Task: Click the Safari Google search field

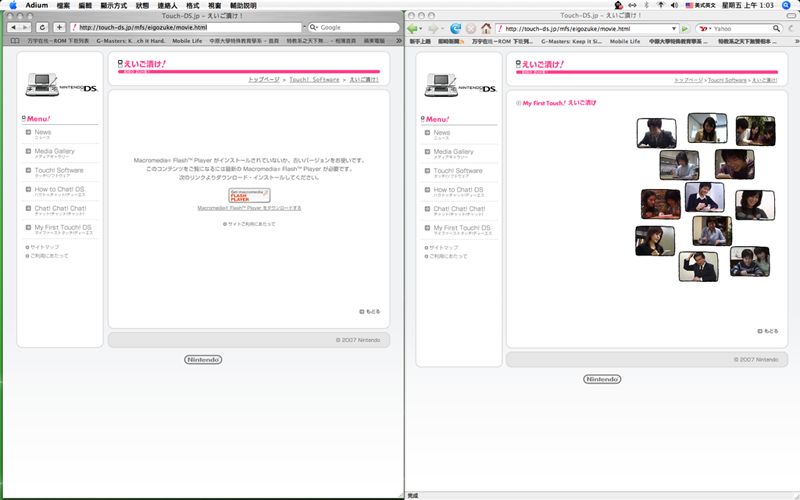Action: [354, 27]
